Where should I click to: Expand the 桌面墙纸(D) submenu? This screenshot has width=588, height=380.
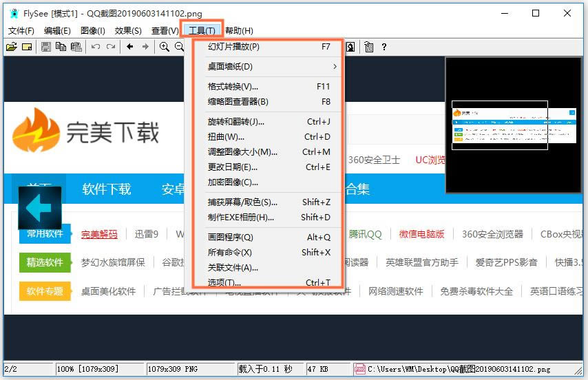[x=268, y=67]
